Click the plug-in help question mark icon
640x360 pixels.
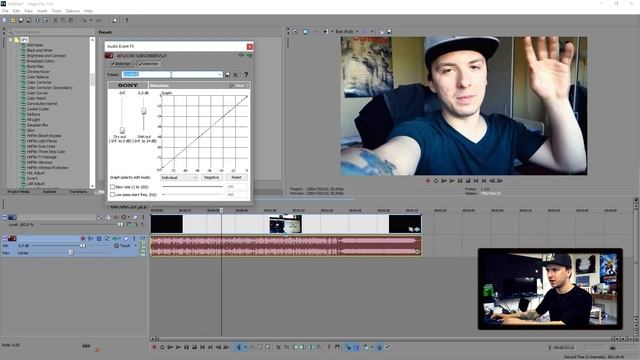click(x=246, y=75)
